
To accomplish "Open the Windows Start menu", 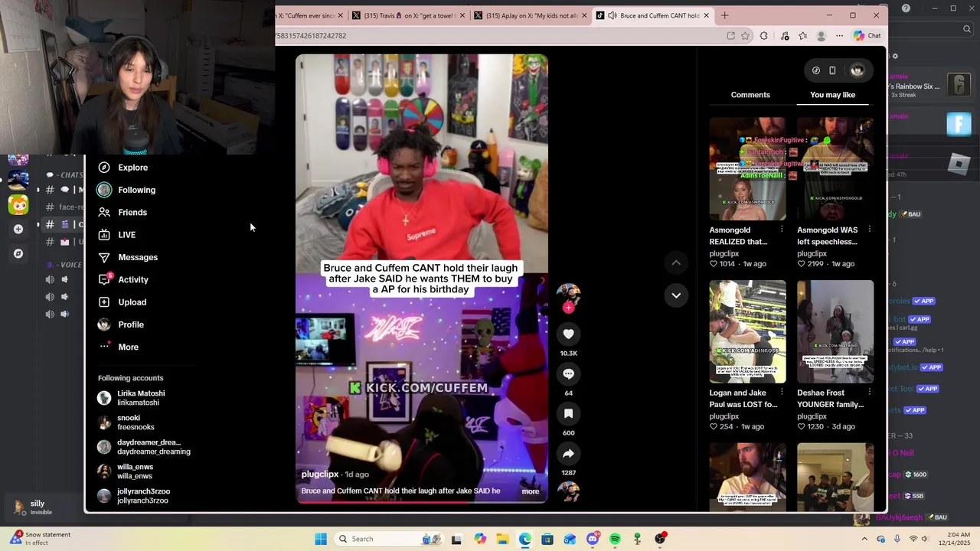I will pyautogui.click(x=321, y=539).
